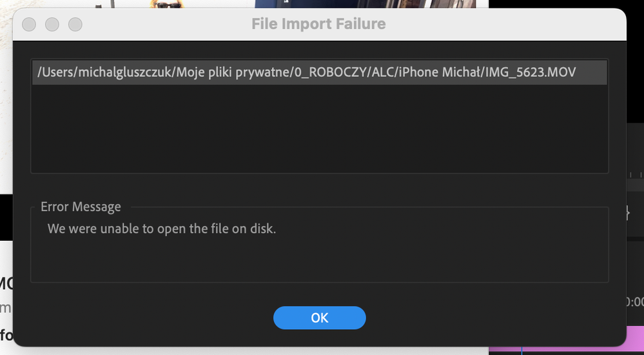This screenshot has height=355, width=644.
Task: Confirm the dialog with the OK button
Action: (x=320, y=318)
